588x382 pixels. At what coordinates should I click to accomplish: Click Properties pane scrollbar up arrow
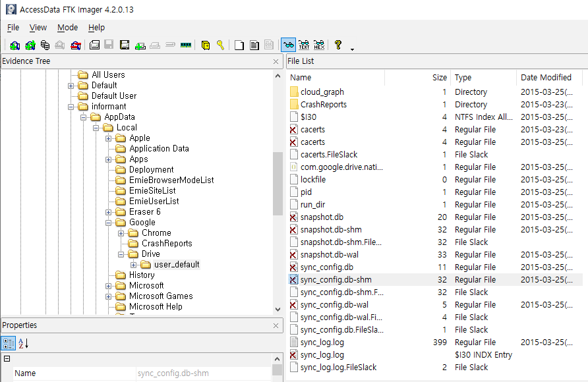(277, 359)
